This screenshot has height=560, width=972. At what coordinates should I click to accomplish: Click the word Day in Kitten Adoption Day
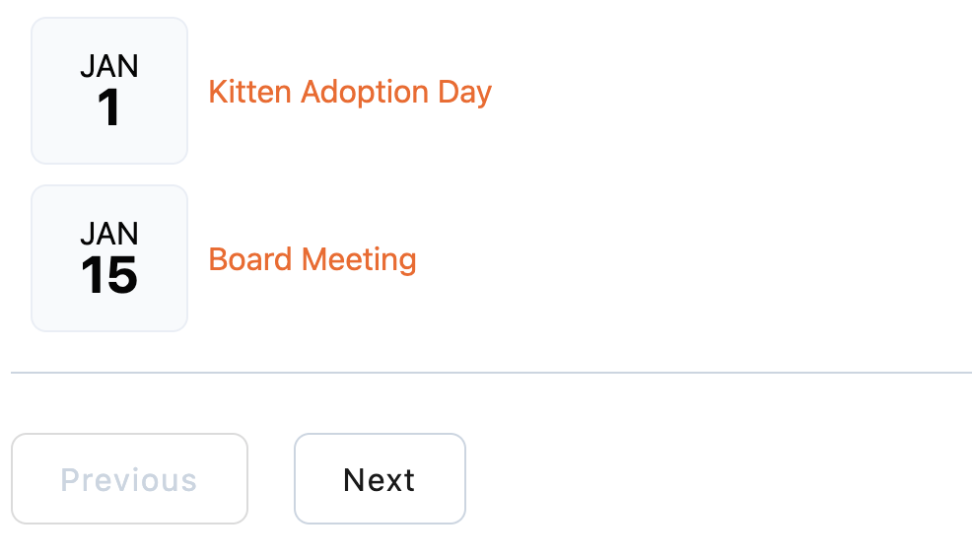coord(465,93)
